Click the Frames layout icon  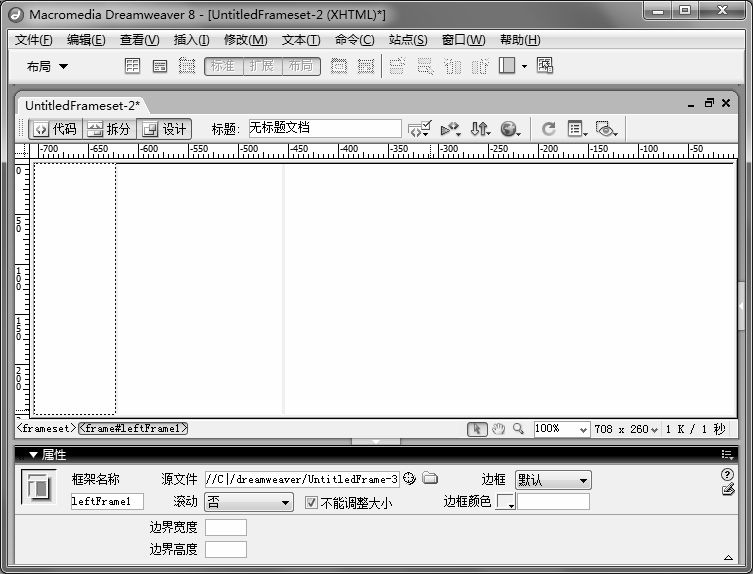pos(507,66)
